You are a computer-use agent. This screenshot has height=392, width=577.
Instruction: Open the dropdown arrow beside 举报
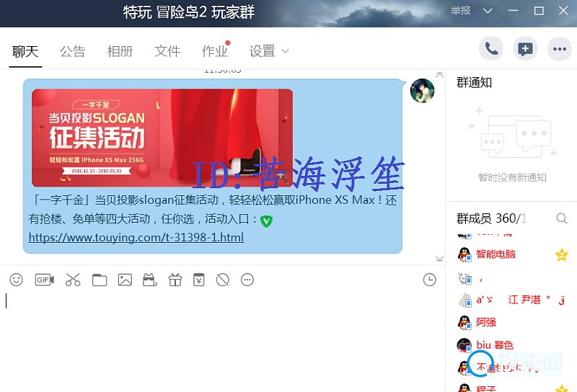(488, 11)
